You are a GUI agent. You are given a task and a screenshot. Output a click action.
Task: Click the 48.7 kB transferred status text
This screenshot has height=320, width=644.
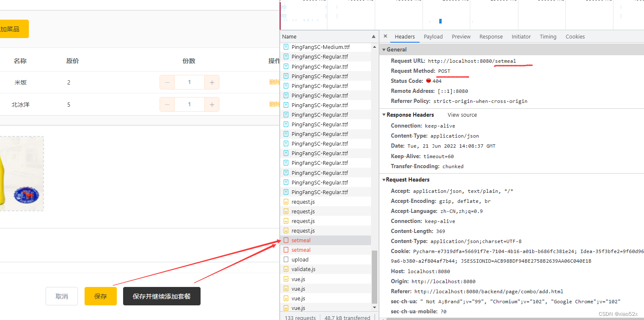click(x=347, y=317)
